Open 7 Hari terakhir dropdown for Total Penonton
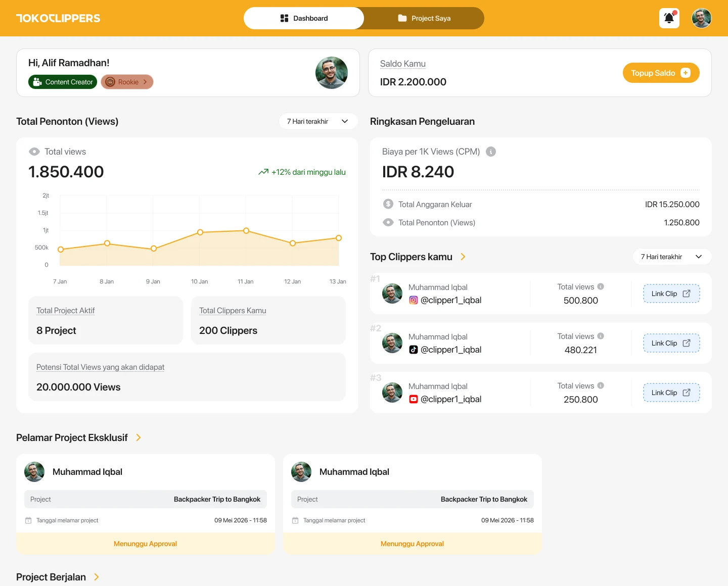The image size is (728, 586). (x=318, y=121)
